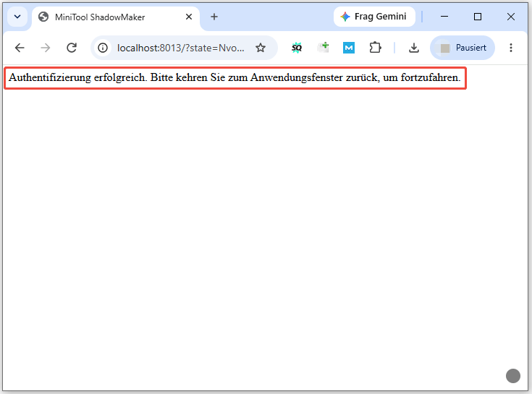Go forward with the forward arrow
The image size is (532, 394).
tap(45, 48)
